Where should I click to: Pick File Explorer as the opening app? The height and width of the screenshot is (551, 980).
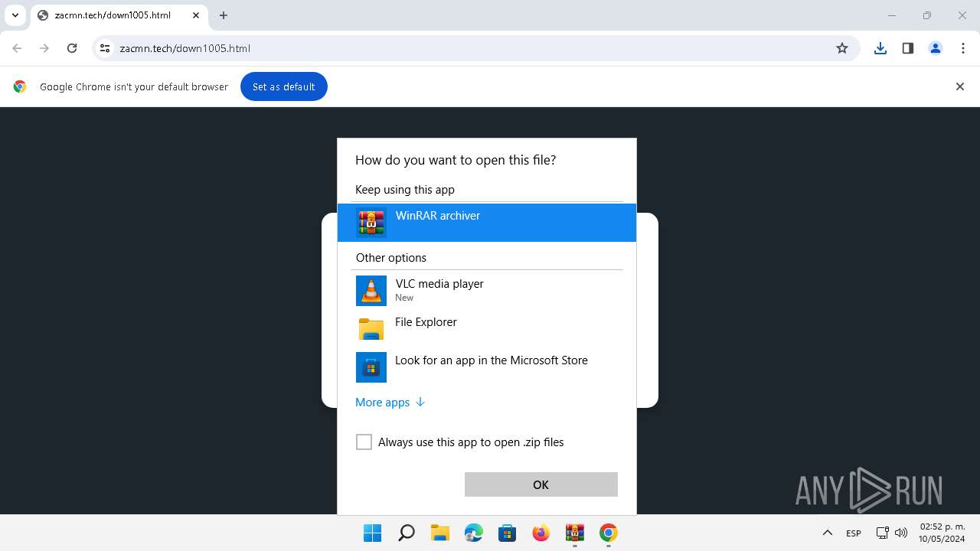[486, 329]
